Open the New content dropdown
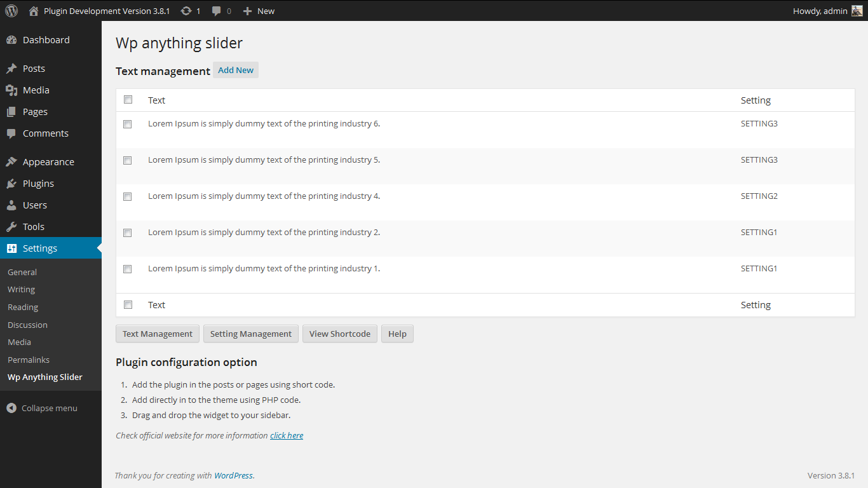The height and width of the screenshot is (488, 868). [259, 11]
